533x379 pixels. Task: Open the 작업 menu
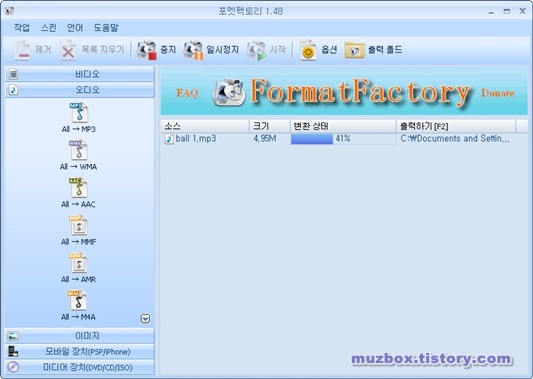point(21,28)
